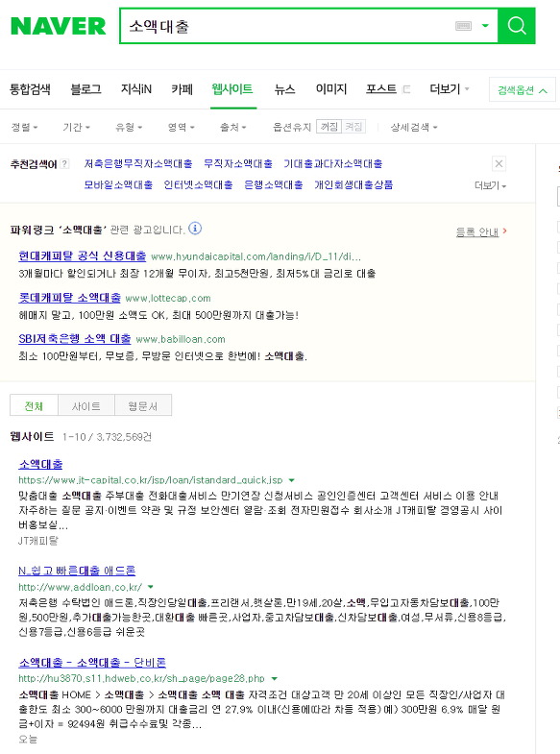The width and height of the screenshot is (560, 754).
Task: Click the NAVER logo
Action: [59, 26]
